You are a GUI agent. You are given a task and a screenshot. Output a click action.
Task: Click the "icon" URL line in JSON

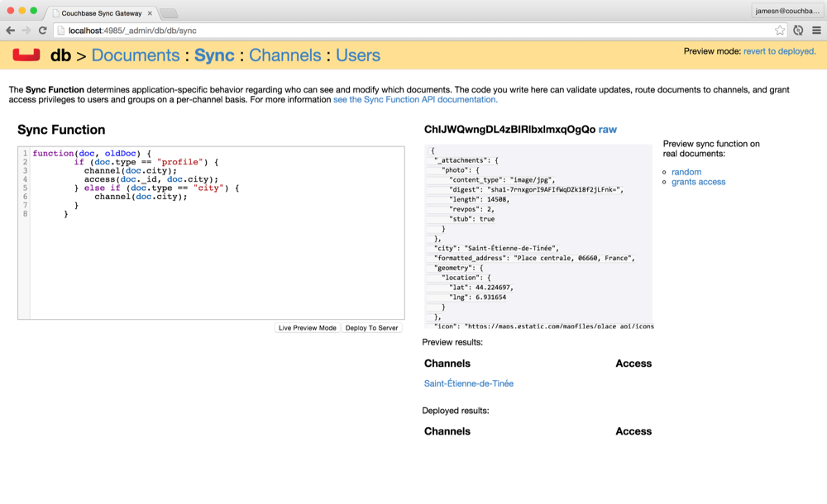(x=544, y=326)
